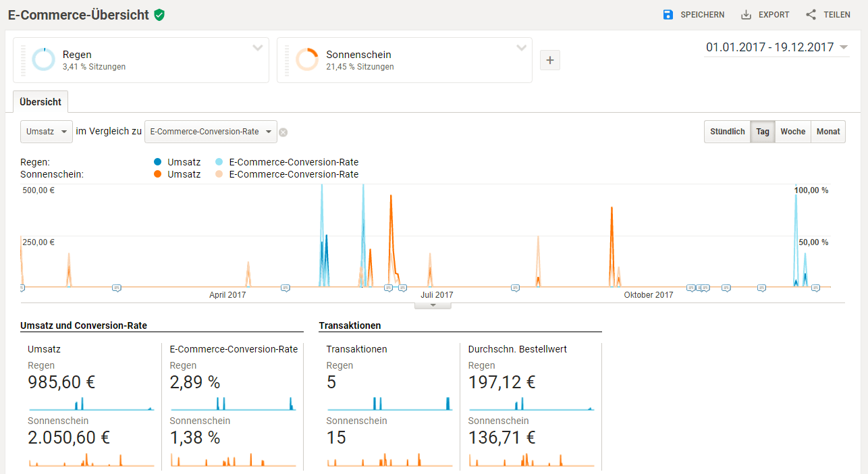Click the green verified shield icon
This screenshot has width=868, height=474.
coord(159,15)
